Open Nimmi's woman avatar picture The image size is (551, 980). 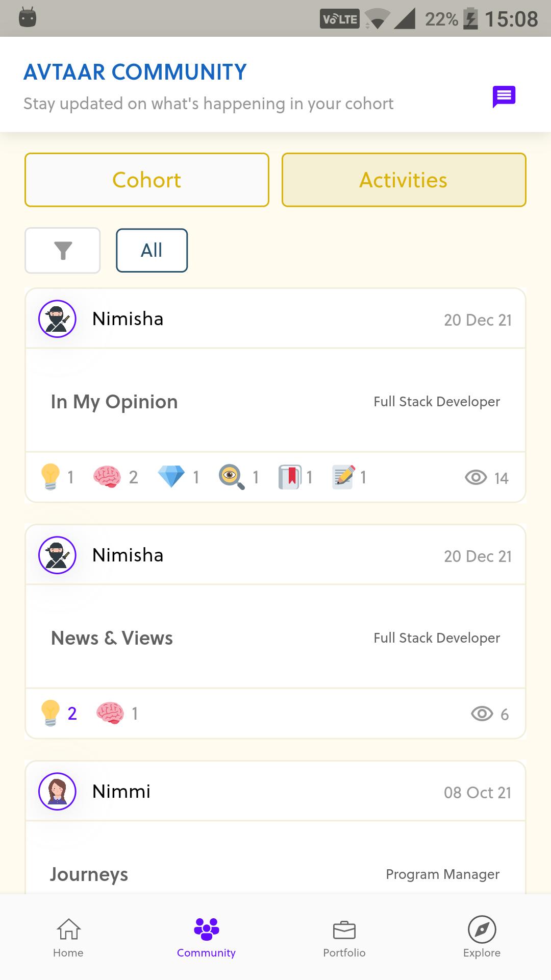57,792
